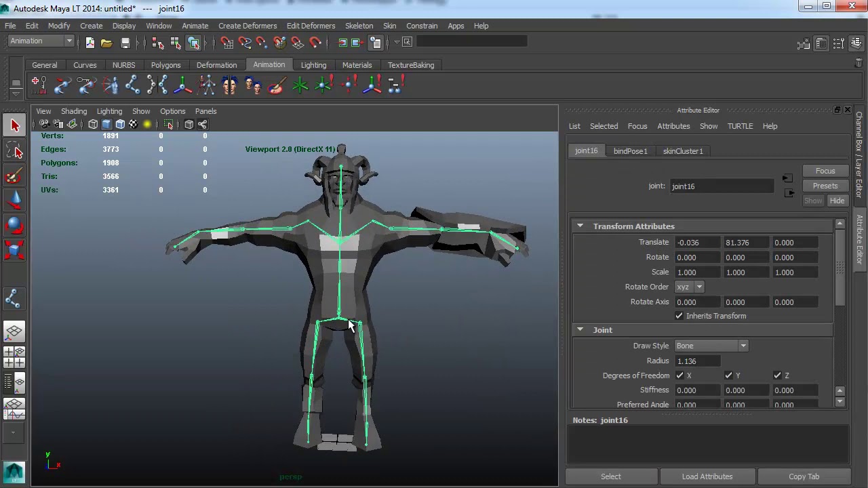
Task: Switch to the skinCluster1 tab
Action: click(682, 151)
